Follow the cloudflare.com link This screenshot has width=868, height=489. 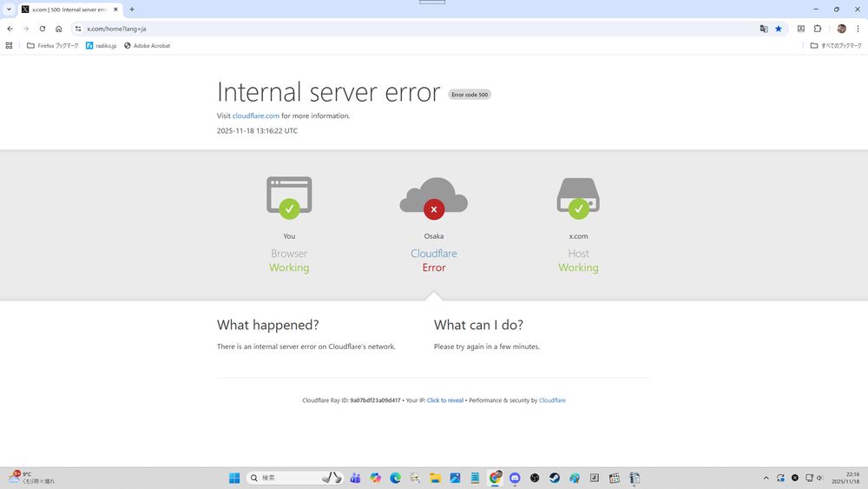(x=256, y=116)
